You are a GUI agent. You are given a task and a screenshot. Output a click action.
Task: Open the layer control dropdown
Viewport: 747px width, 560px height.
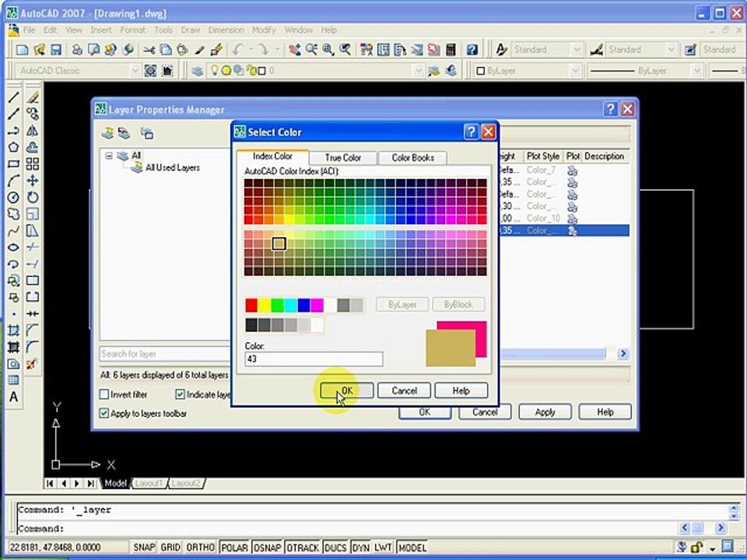(x=419, y=71)
